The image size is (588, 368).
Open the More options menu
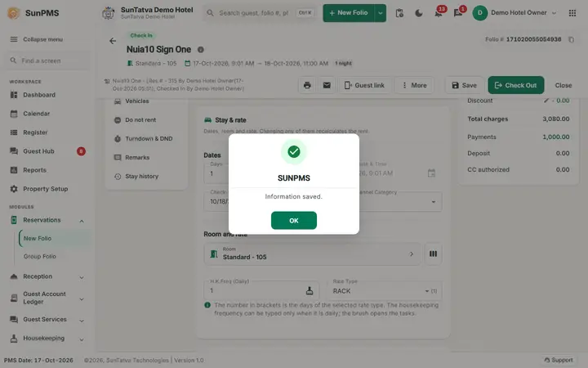pyautogui.click(x=414, y=85)
